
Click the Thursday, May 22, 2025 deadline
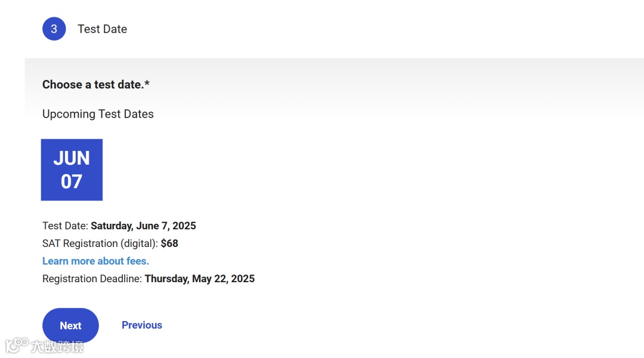(x=199, y=279)
